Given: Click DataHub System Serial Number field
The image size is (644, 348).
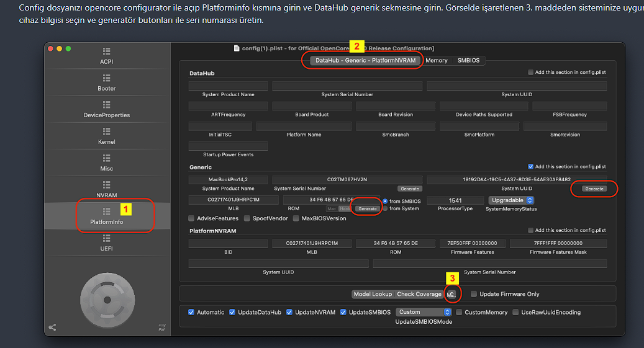Looking at the screenshot, I should coord(347,86).
